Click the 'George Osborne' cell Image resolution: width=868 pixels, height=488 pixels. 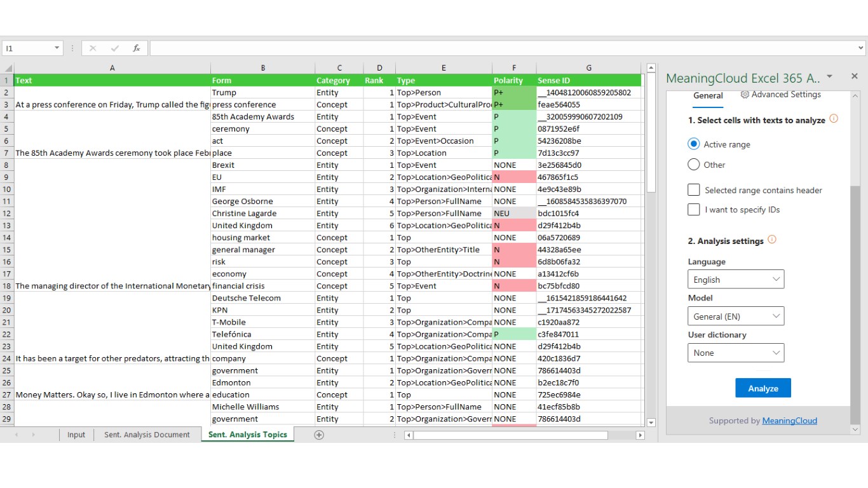click(262, 201)
